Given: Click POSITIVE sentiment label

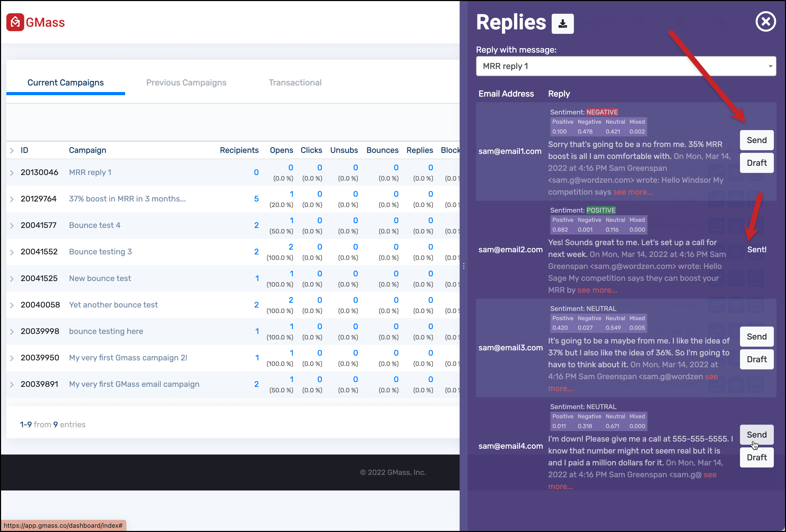Looking at the screenshot, I should 601,210.
